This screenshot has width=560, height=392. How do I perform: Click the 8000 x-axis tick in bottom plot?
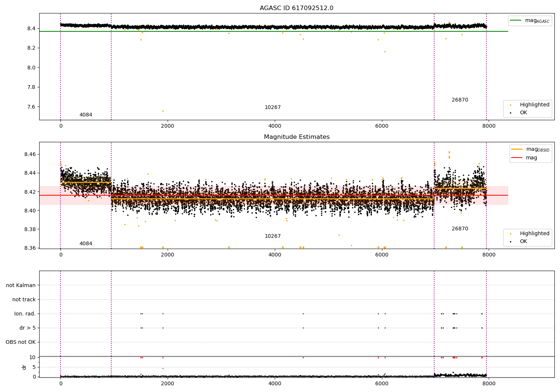489,383
